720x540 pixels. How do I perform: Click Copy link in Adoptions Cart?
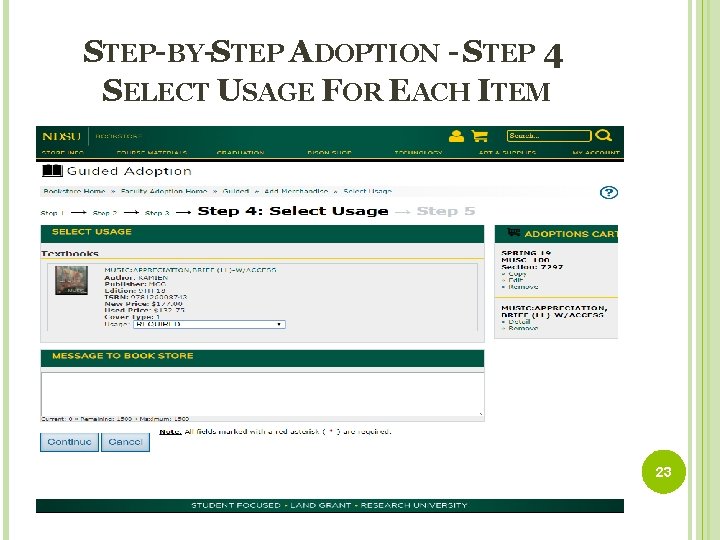point(517,274)
